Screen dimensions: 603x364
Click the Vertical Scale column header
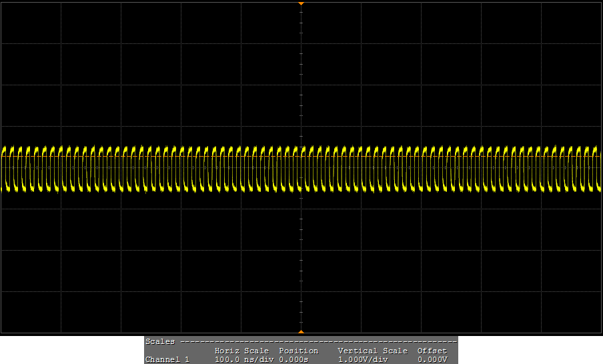372,351
